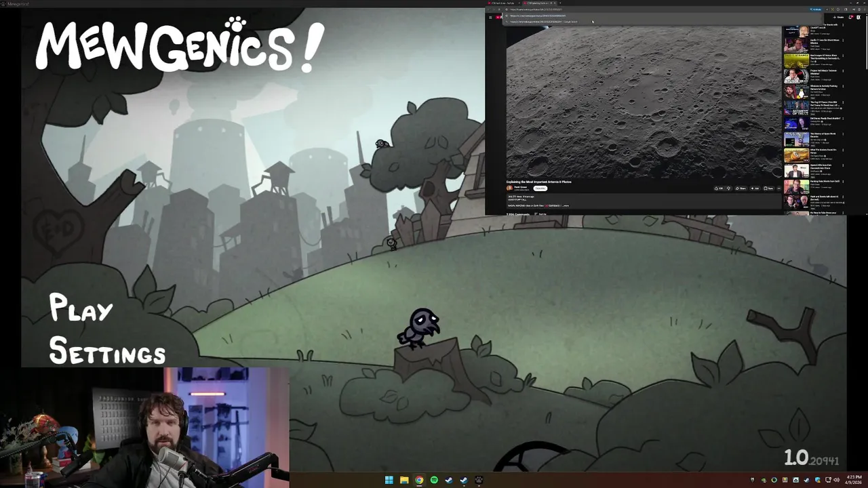Open File Explorer from taskbar
Viewport: 868px width, 488px height.
click(x=404, y=480)
